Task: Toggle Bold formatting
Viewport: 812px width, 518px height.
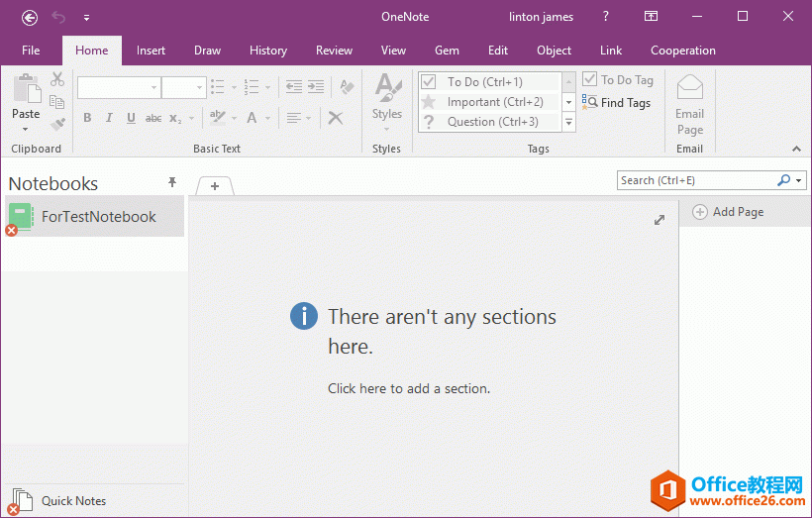Action: pos(87,118)
